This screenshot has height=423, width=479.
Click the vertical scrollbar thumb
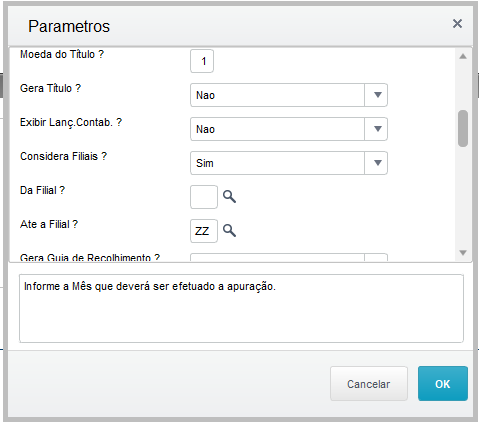(x=463, y=128)
